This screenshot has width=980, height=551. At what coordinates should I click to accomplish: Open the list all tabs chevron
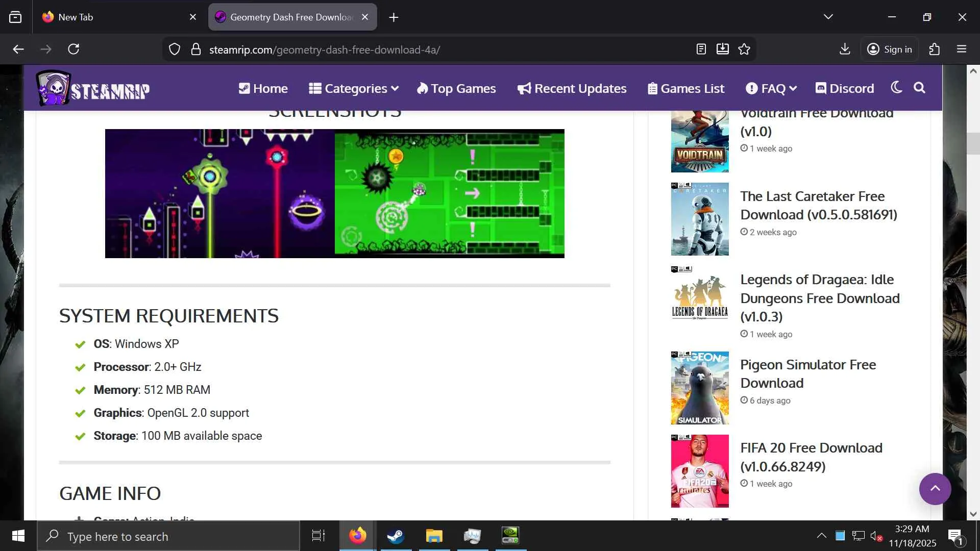pos(828,17)
